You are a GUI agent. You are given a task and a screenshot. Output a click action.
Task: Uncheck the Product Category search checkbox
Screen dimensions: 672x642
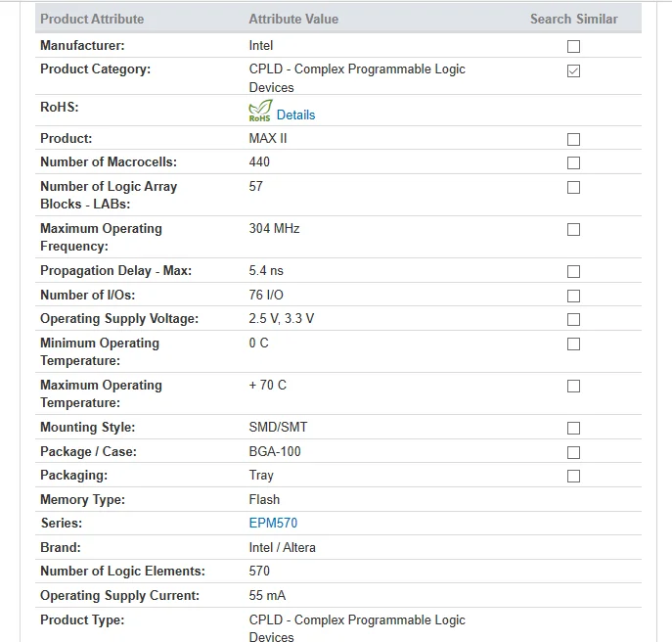point(573,70)
